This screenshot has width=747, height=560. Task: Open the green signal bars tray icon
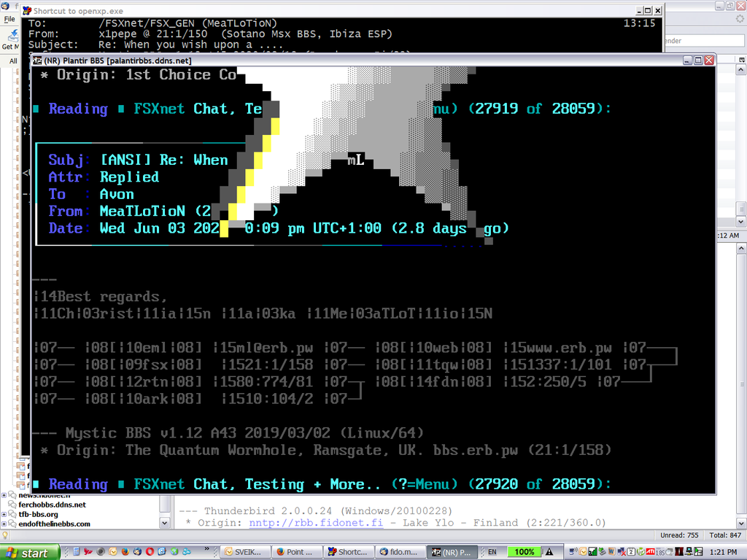592,552
